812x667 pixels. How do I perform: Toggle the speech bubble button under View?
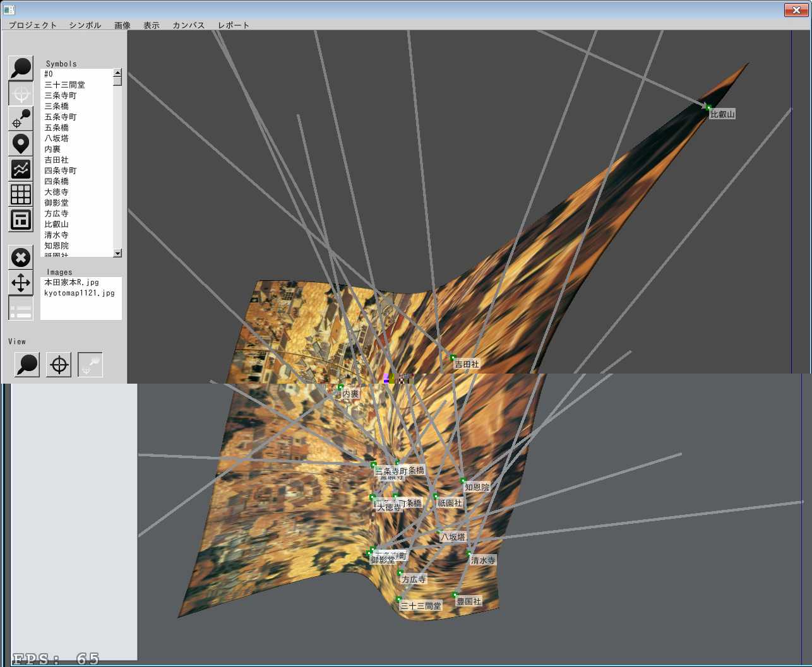point(27,365)
